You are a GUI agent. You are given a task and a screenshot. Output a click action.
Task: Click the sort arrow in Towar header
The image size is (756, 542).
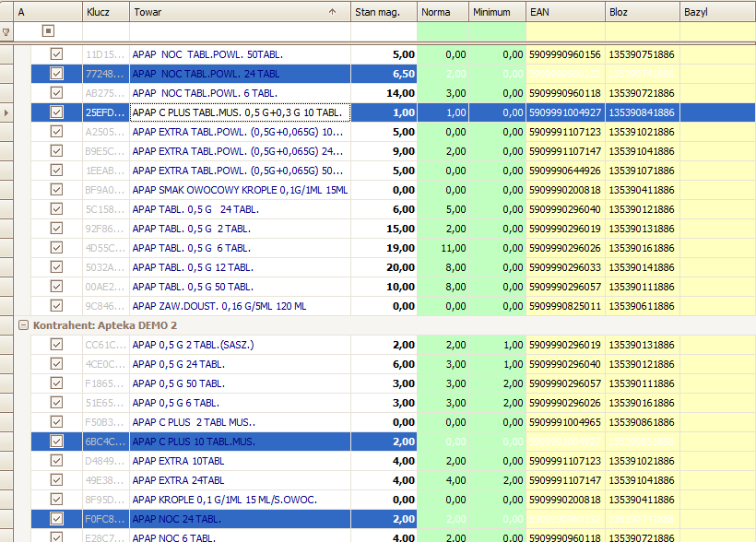pos(332,12)
